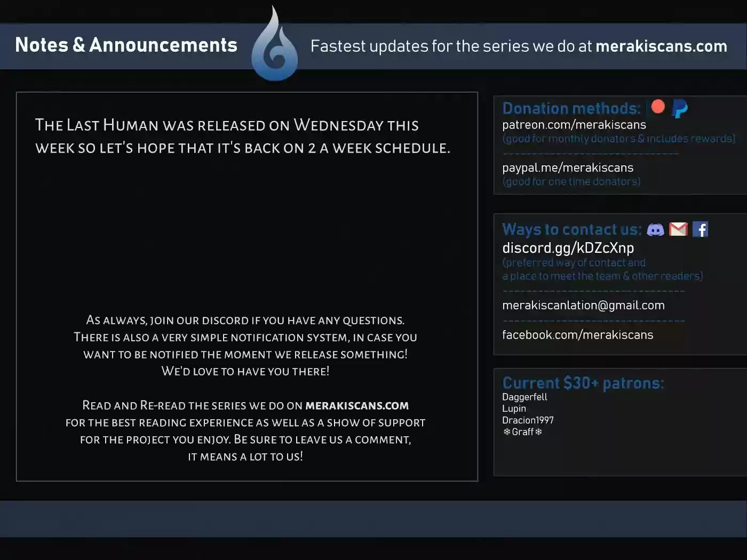The image size is (747, 560).
Task: Select patron name Dracion1997
Action: (528, 420)
